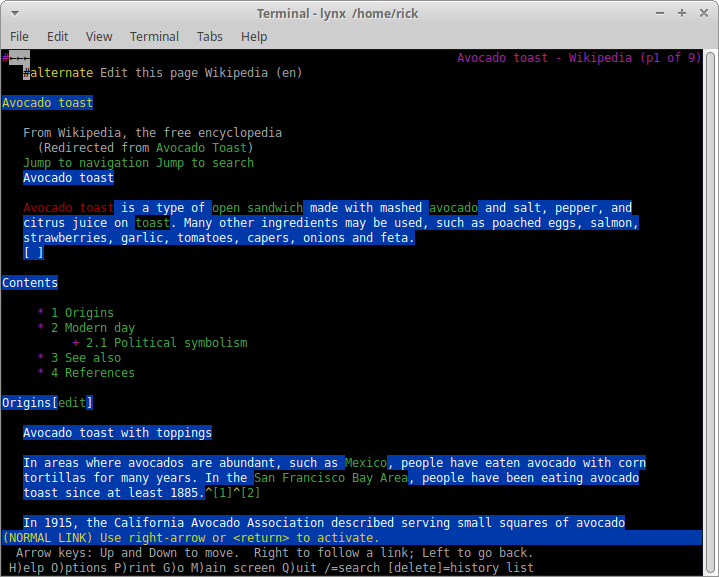Open the Help menu
The height and width of the screenshot is (577, 719).
point(254,36)
